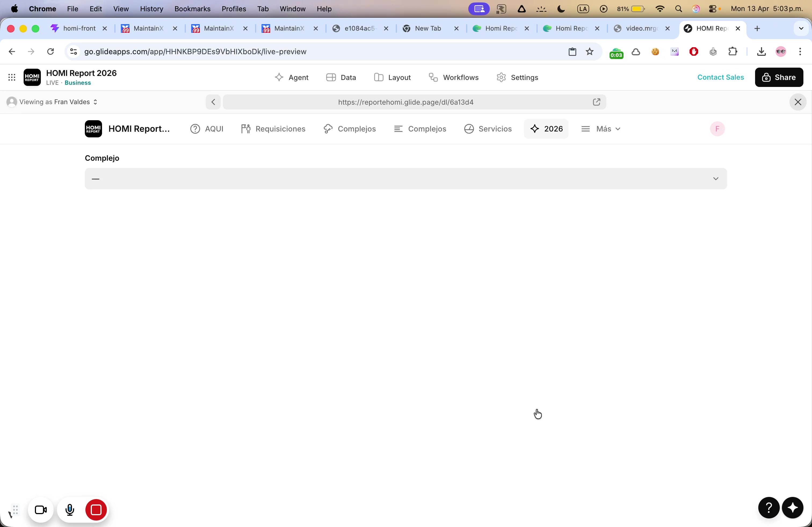Close the live preview panel

pos(798,102)
